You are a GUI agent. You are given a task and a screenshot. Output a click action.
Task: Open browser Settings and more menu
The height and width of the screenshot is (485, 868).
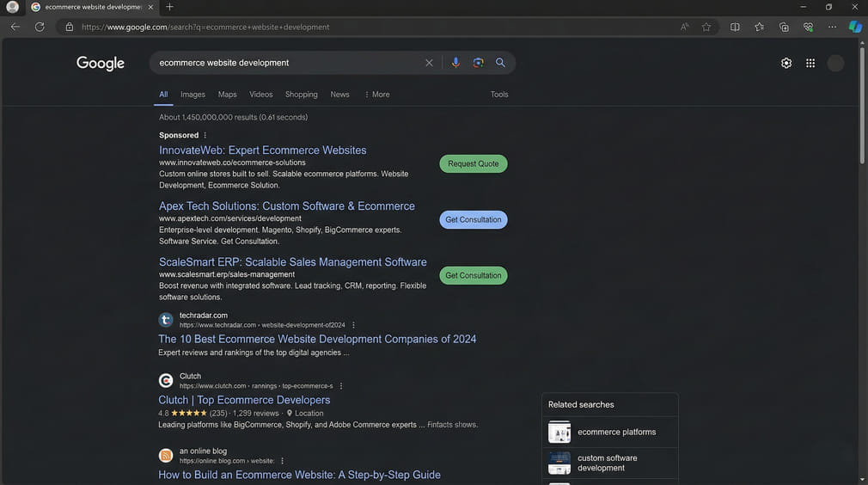click(832, 27)
